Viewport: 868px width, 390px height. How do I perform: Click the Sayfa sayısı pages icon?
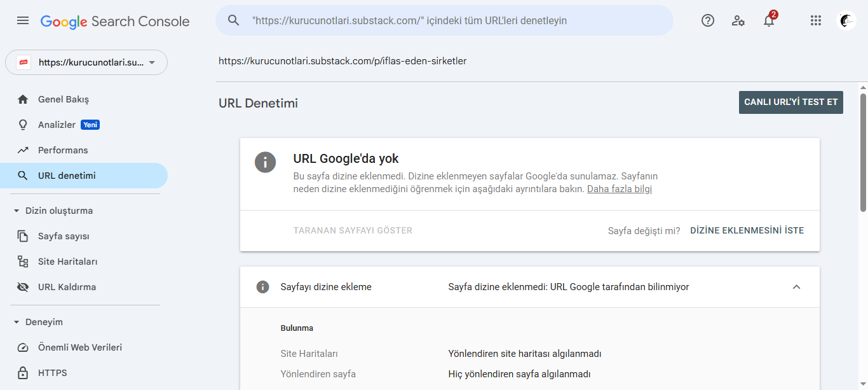click(23, 236)
